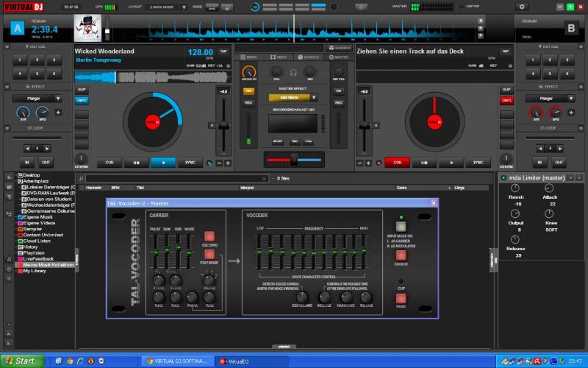588x368 pixels.
Task: Select deck A indicator
Action: [x=17, y=28]
